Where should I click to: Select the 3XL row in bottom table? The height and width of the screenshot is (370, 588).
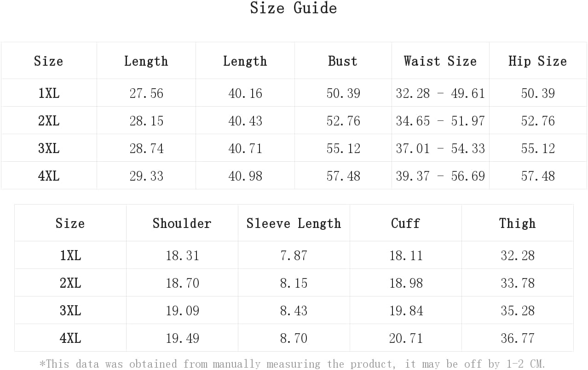click(x=294, y=310)
